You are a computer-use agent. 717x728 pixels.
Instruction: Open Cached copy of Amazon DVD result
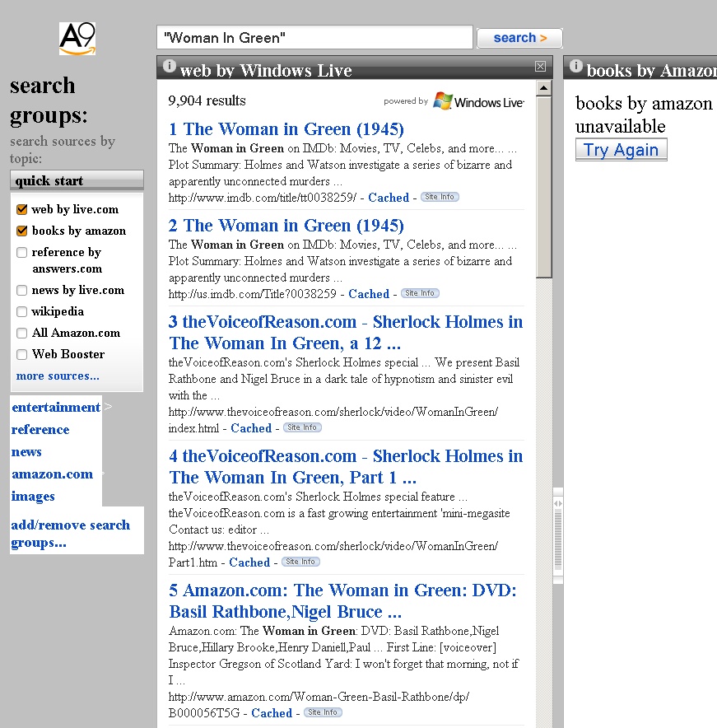tap(272, 712)
